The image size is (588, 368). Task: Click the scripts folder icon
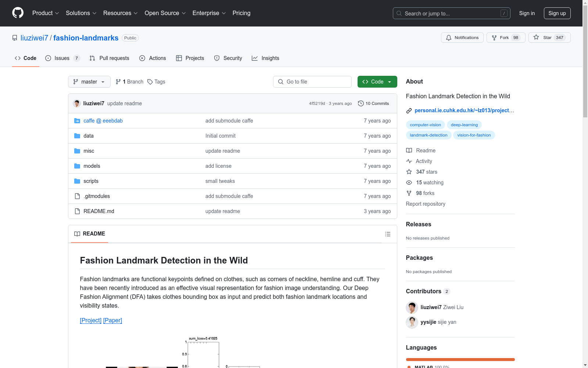(x=77, y=181)
